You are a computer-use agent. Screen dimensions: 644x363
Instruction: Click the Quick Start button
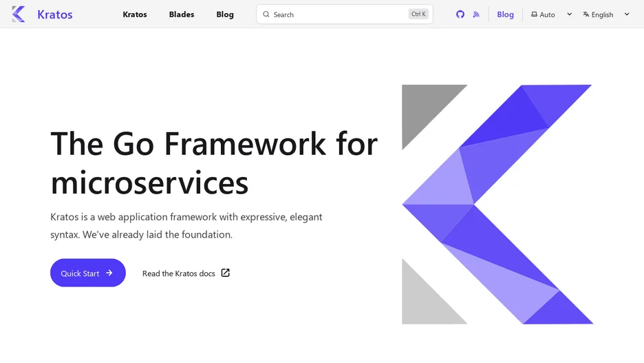[x=88, y=273]
